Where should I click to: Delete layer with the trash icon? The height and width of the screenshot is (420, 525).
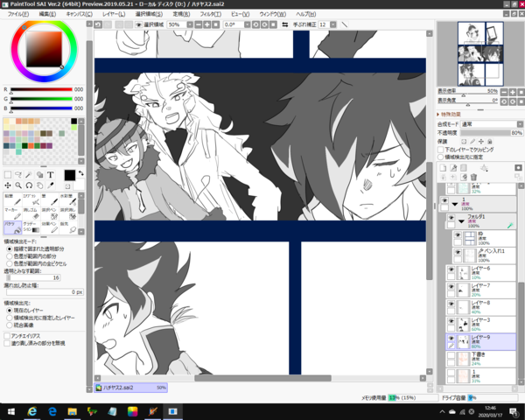tap(473, 177)
